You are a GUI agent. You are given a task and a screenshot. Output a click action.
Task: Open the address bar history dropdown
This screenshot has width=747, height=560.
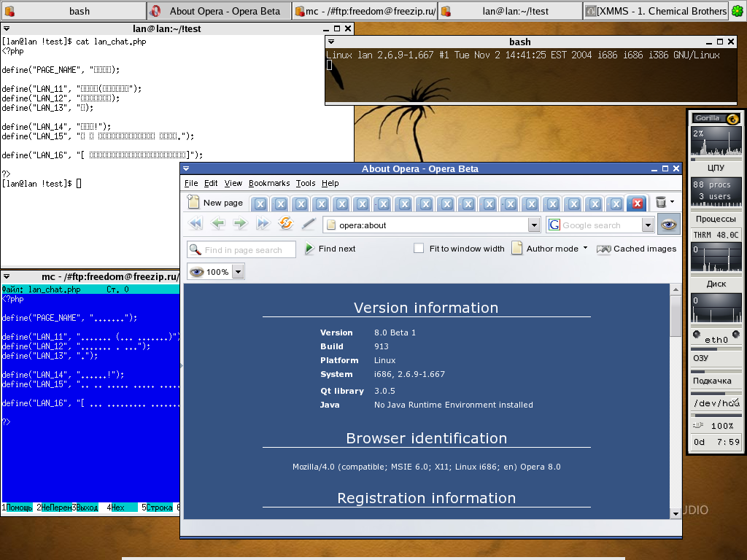[534, 225]
